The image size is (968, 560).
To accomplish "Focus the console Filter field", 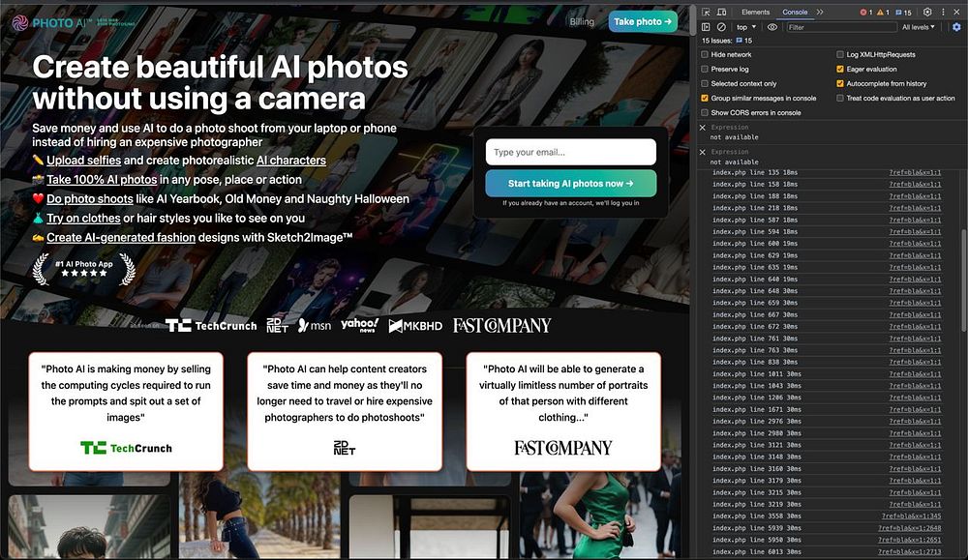I will tap(841, 27).
